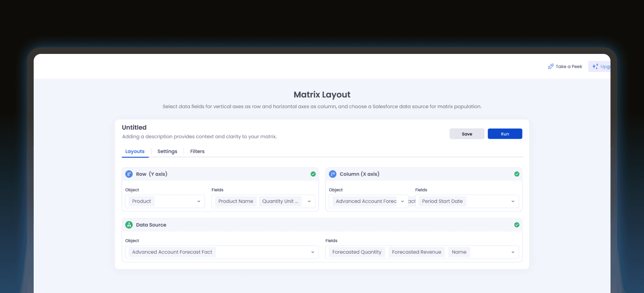The width and height of the screenshot is (644, 293).
Task: Open the Settings tab
Action: tap(167, 151)
